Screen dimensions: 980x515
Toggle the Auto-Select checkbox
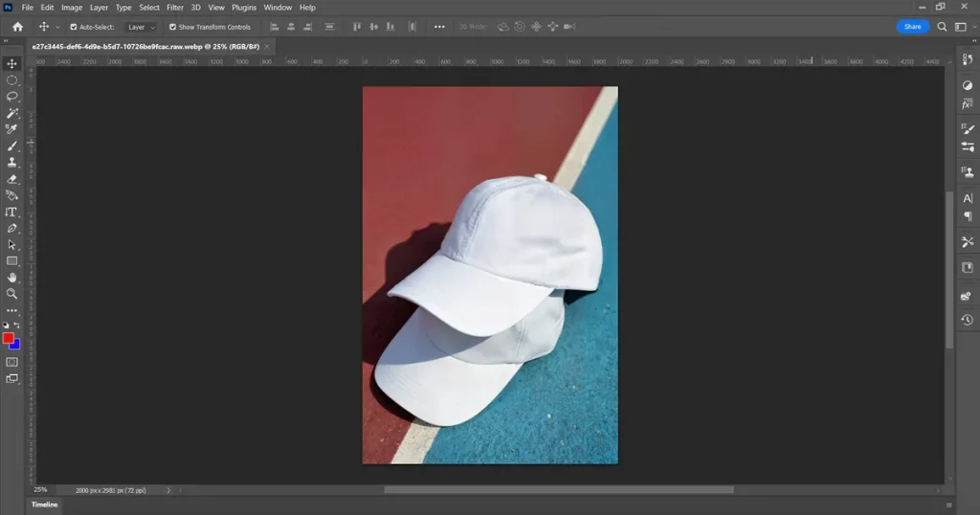pyautogui.click(x=73, y=27)
